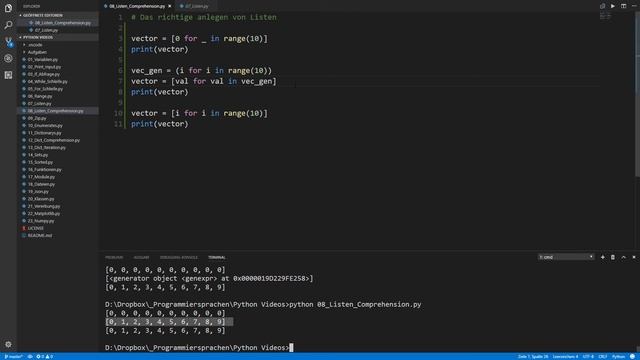Select 08_Listen_Comprehension.py in the Python Videos tree
The image size is (640, 360).
(x=58, y=111)
